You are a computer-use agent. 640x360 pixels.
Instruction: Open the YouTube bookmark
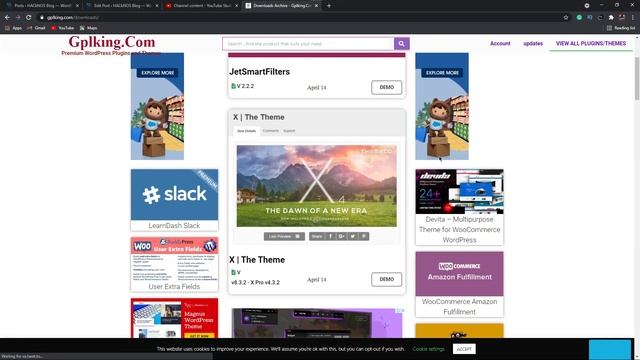(x=62, y=28)
